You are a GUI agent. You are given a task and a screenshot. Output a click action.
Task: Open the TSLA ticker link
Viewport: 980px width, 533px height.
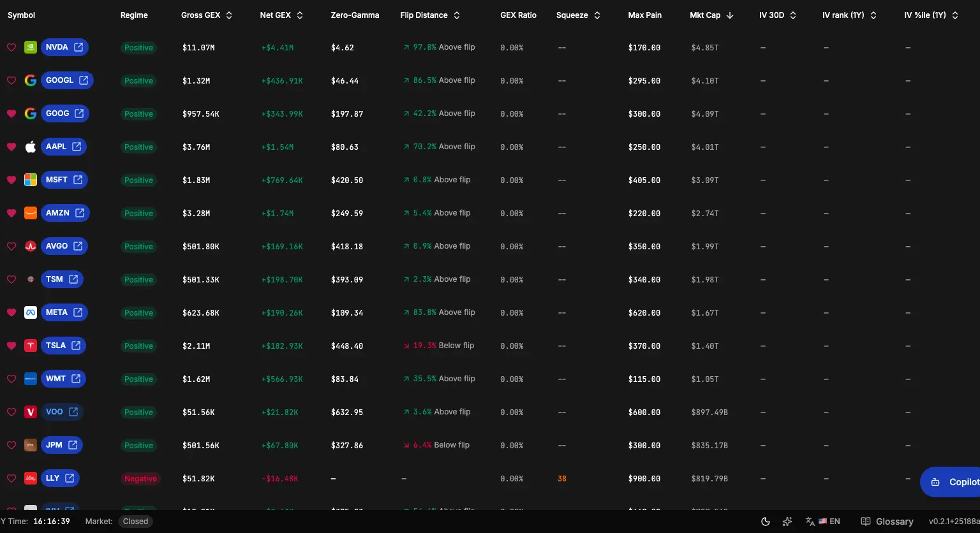tap(63, 346)
